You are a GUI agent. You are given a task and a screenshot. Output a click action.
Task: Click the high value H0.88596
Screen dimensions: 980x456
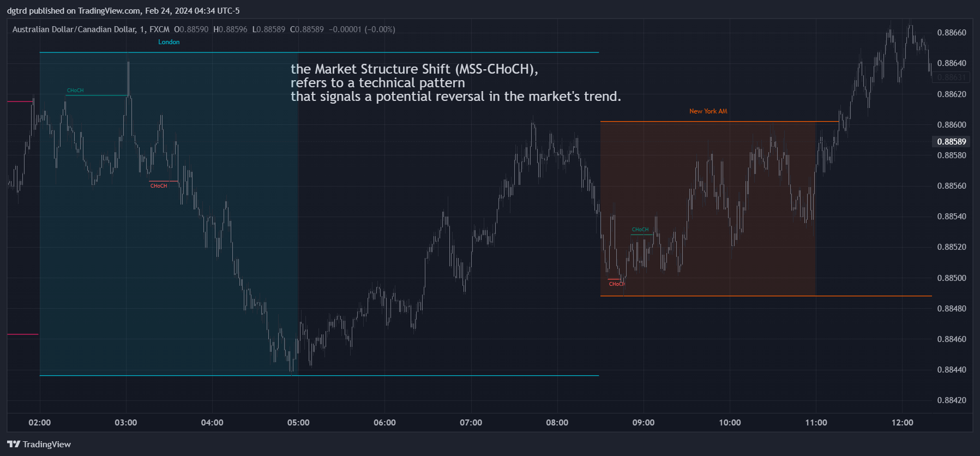coord(230,29)
